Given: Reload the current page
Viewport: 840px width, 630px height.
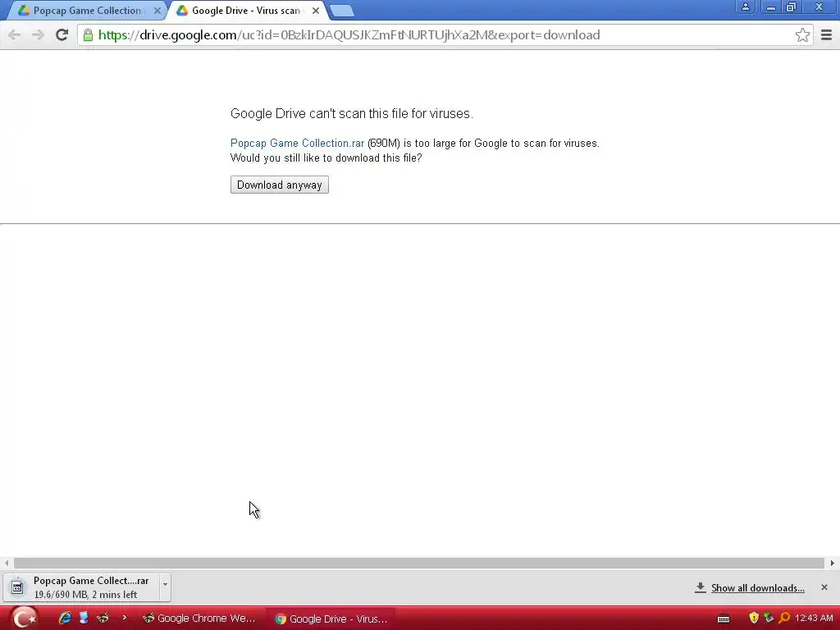Looking at the screenshot, I should point(62,35).
